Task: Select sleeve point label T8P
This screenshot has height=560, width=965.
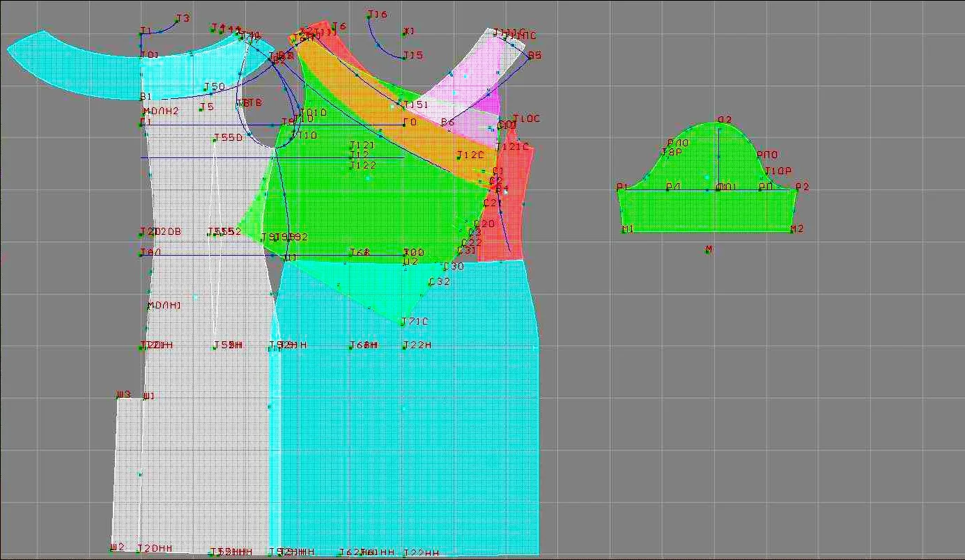Action: click(672, 152)
